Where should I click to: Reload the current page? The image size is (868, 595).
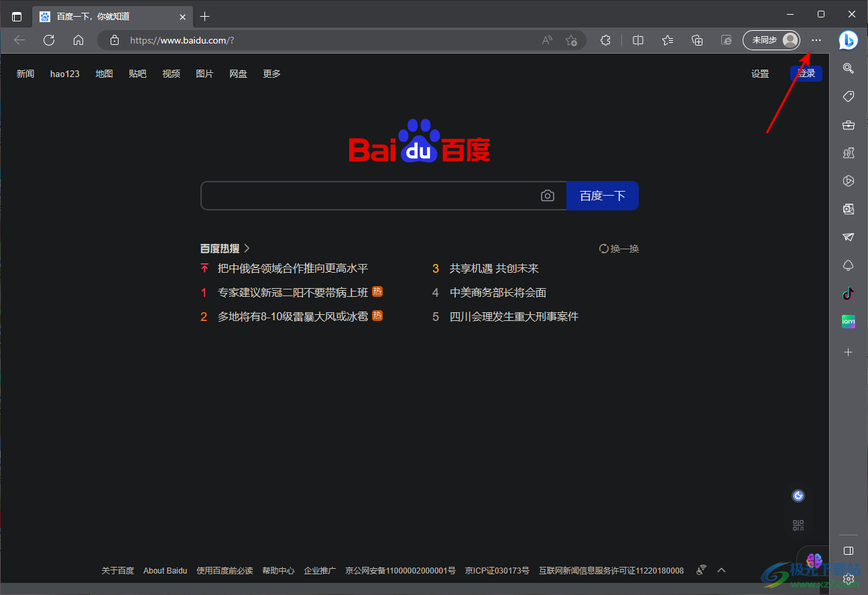pyautogui.click(x=49, y=40)
